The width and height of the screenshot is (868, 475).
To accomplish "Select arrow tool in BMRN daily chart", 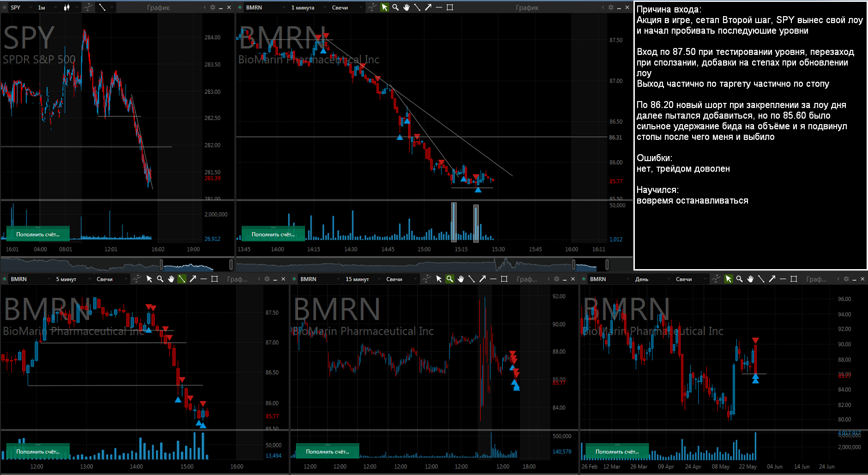I will 772,279.
